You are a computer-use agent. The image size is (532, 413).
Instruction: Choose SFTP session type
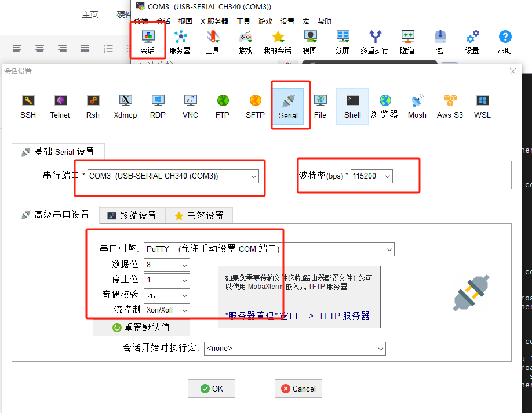click(255, 107)
